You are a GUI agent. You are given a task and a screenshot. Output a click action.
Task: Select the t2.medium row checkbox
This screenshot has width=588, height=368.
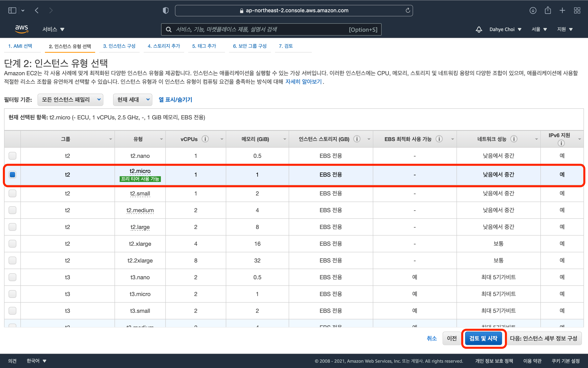[x=12, y=210]
